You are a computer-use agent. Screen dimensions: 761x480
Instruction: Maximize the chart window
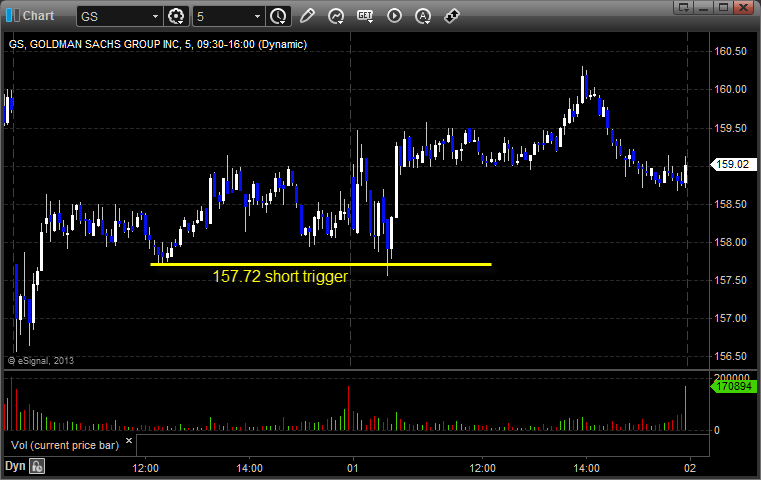[x=723, y=7]
